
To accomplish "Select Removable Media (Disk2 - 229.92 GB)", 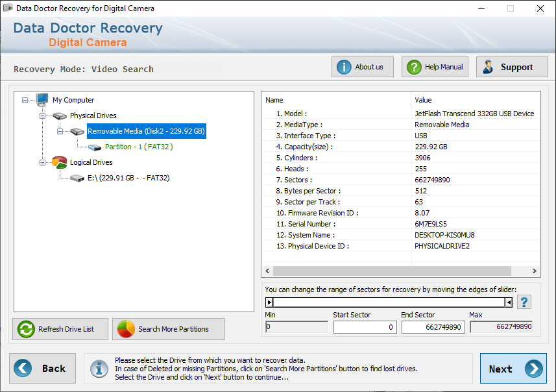I will tap(146, 131).
